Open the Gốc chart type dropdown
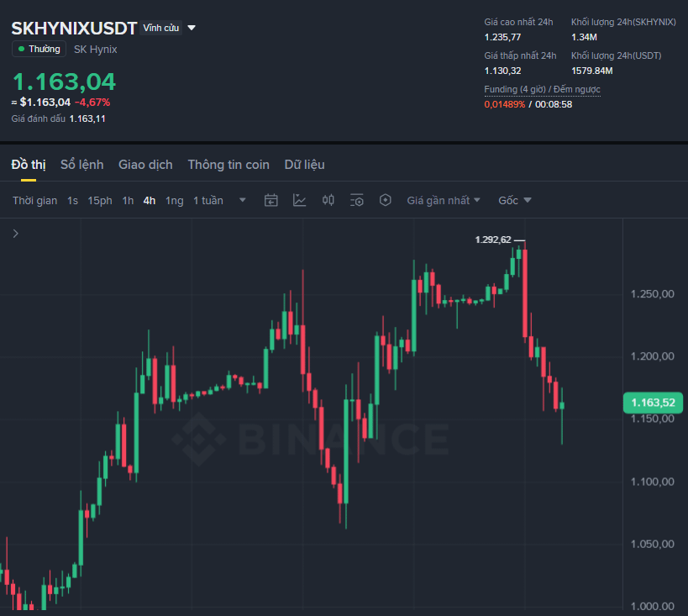Screen dimensions: 688x616 tap(515, 201)
